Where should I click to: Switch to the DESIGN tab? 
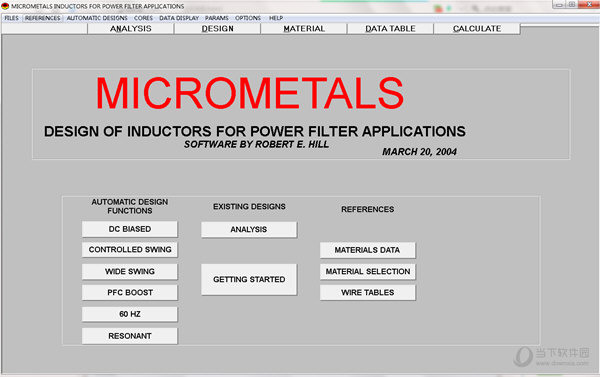[217, 29]
